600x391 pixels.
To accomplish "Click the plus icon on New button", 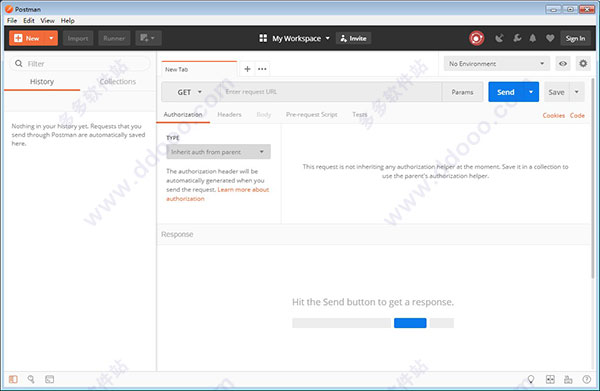I will [x=18, y=38].
